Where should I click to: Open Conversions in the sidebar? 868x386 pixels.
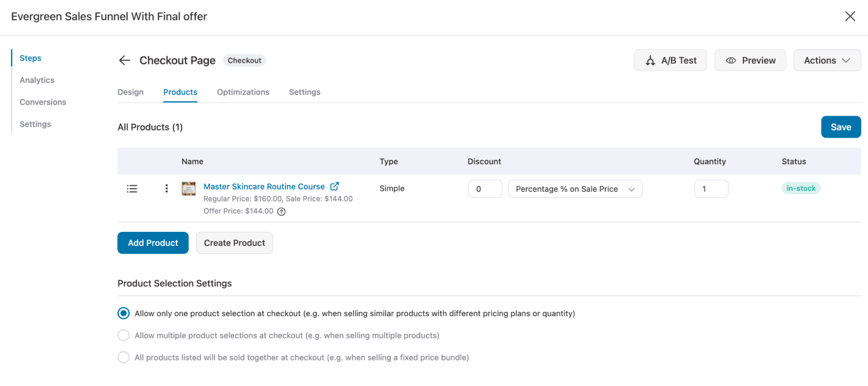coord(43,102)
